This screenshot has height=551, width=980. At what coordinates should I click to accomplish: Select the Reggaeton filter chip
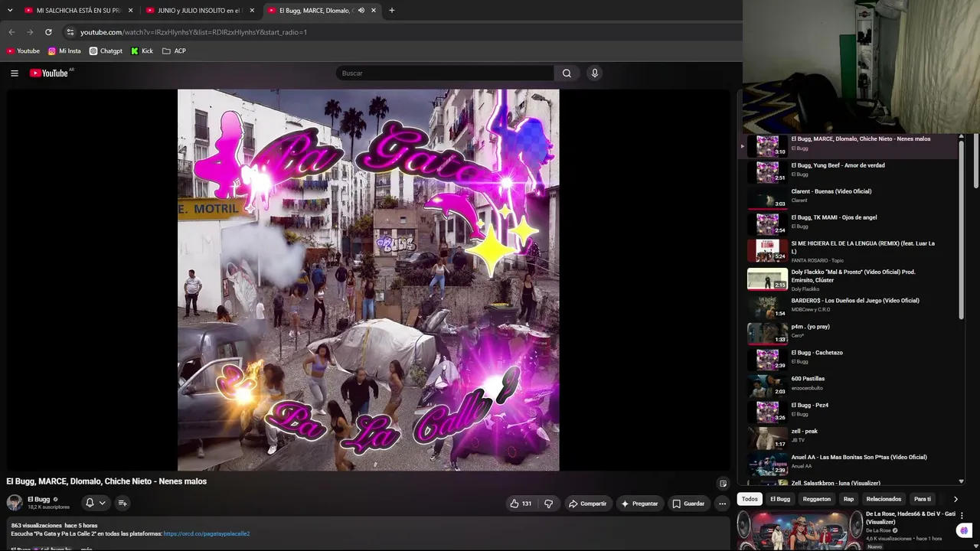(816, 499)
